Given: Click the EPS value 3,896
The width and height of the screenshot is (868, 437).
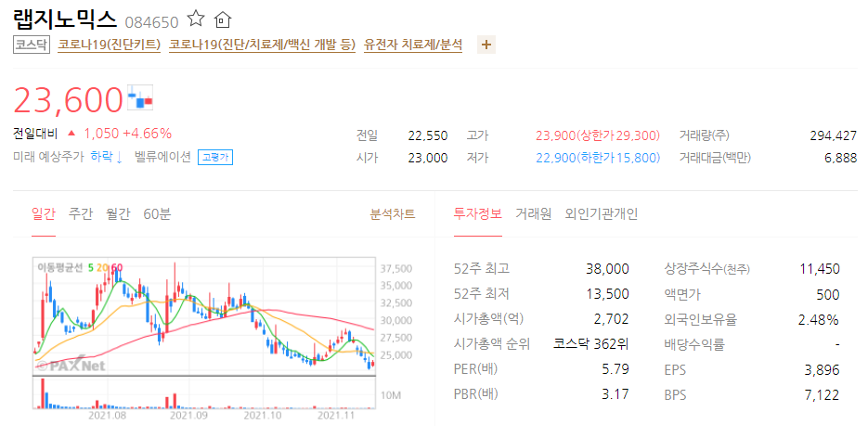Looking at the screenshot, I should click(823, 370).
